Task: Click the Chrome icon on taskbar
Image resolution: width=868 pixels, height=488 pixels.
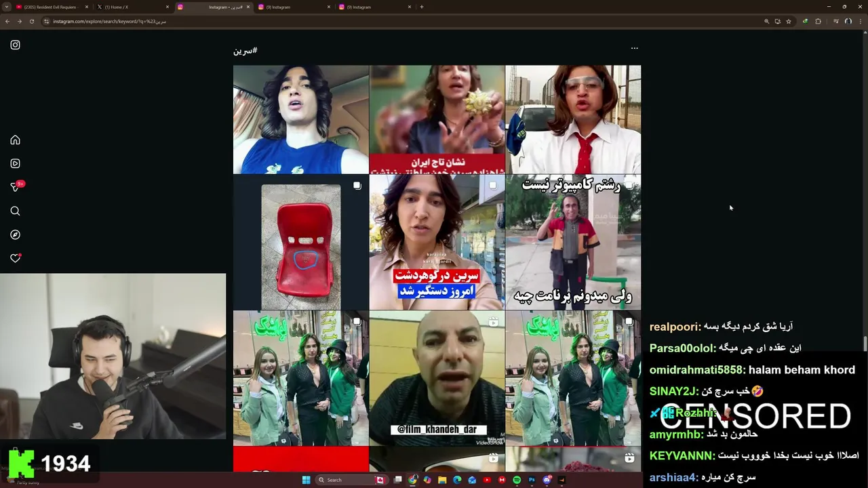Action: [x=412, y=480]
